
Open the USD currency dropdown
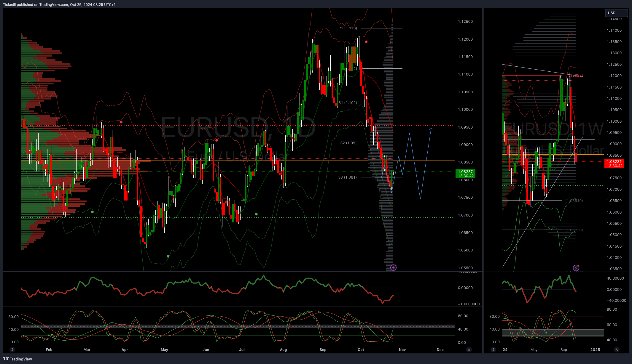(x=616, y=13)
